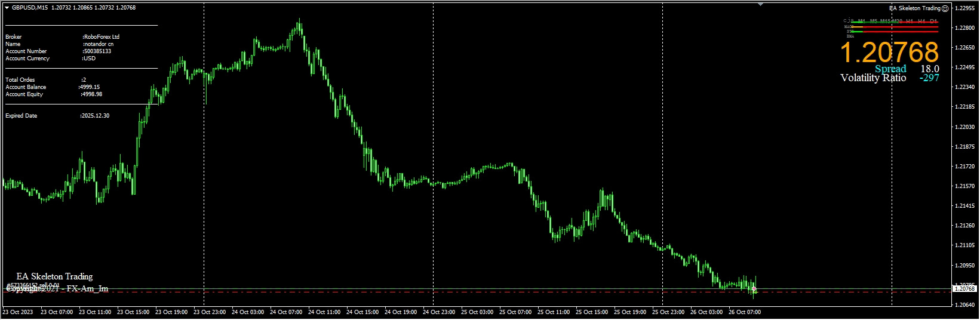
Task: Click the D1 timeframe label in the trend panel
Action: pyautogui.click(x=933, y=21)
